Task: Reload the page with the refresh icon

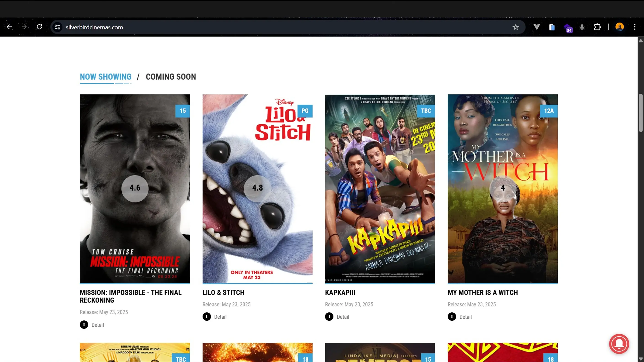Action: pos(40,27)
